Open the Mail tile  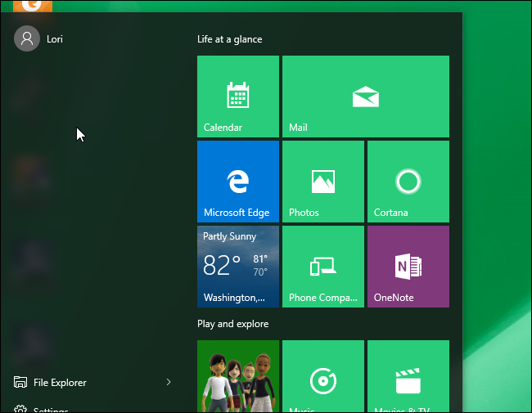point(366,97)
